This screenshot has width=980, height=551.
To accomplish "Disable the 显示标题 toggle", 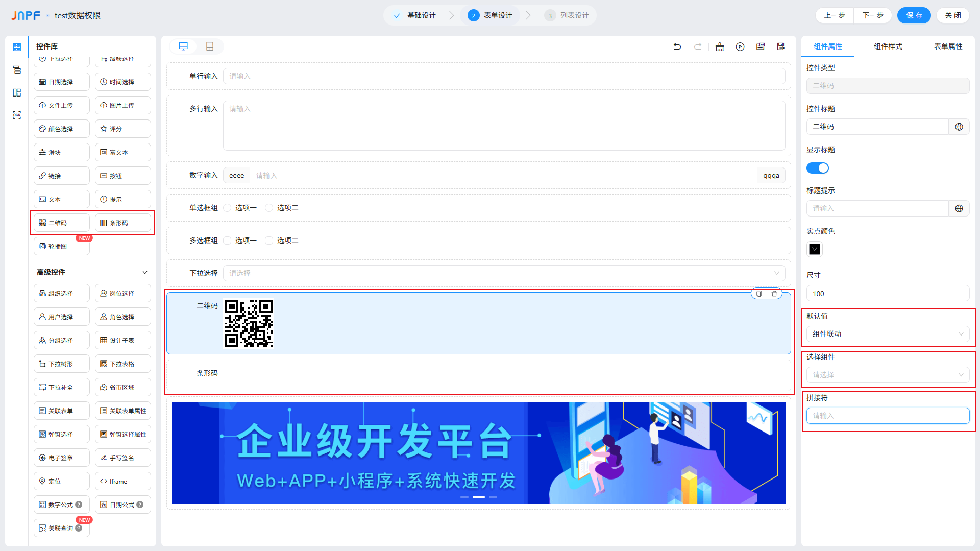I will pos(817,168).
